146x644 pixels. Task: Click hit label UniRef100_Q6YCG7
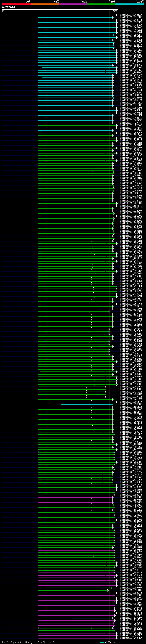tap(131, 133)
